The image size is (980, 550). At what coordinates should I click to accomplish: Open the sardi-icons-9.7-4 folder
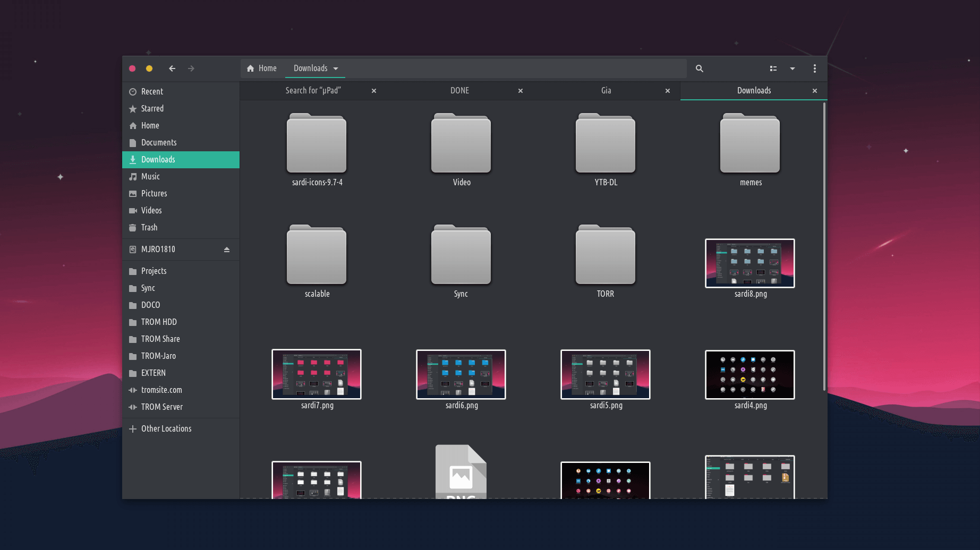point(317,144)
